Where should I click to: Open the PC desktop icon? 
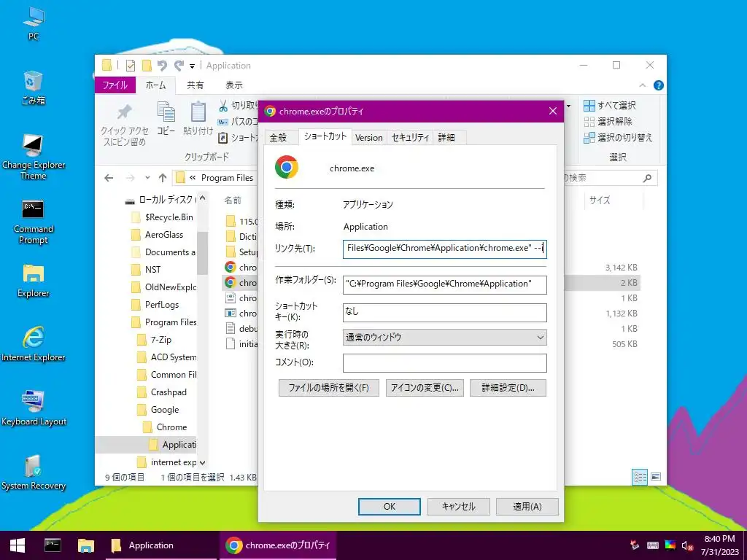[34, 24]
